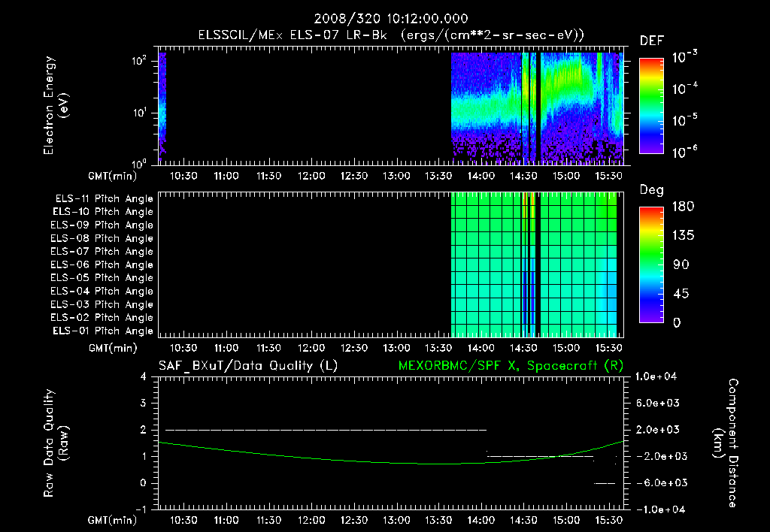Click the timestamp title 2008/320 10:12:00.000
770x532 pixels.
[391, 19]
